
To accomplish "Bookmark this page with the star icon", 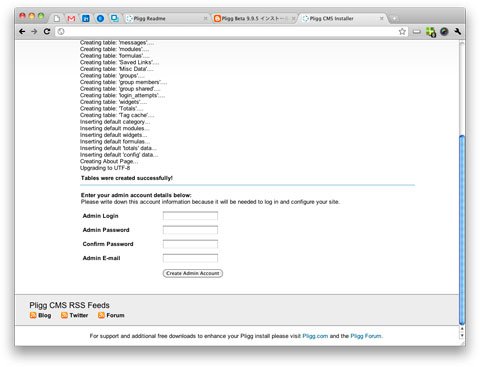I will (402, 31).
